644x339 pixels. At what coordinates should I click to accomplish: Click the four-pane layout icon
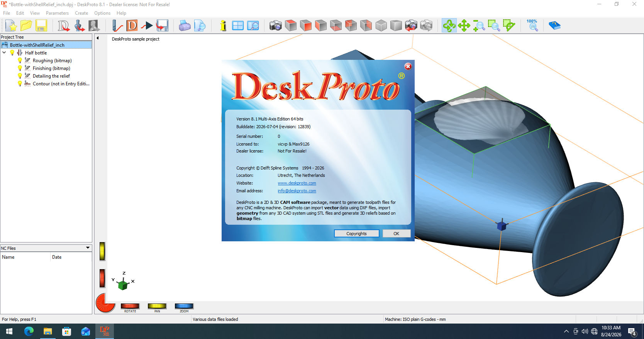click(238, 26)
